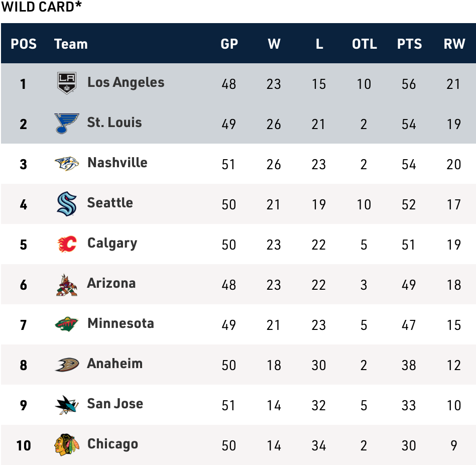
Task: Click the RW column header
Action: coord(454,44)
